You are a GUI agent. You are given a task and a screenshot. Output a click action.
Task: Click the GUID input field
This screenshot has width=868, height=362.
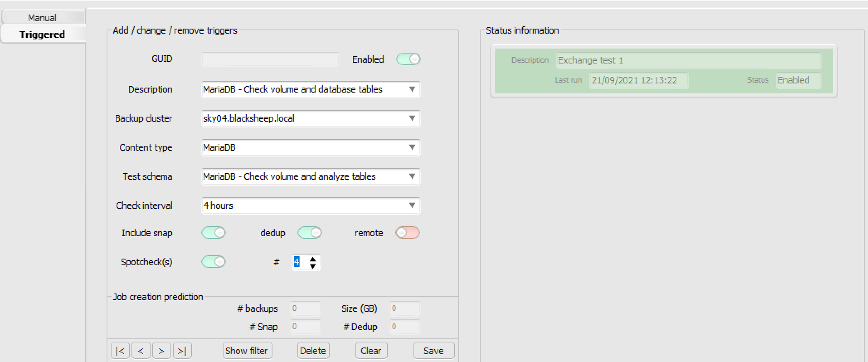point(270,59)
